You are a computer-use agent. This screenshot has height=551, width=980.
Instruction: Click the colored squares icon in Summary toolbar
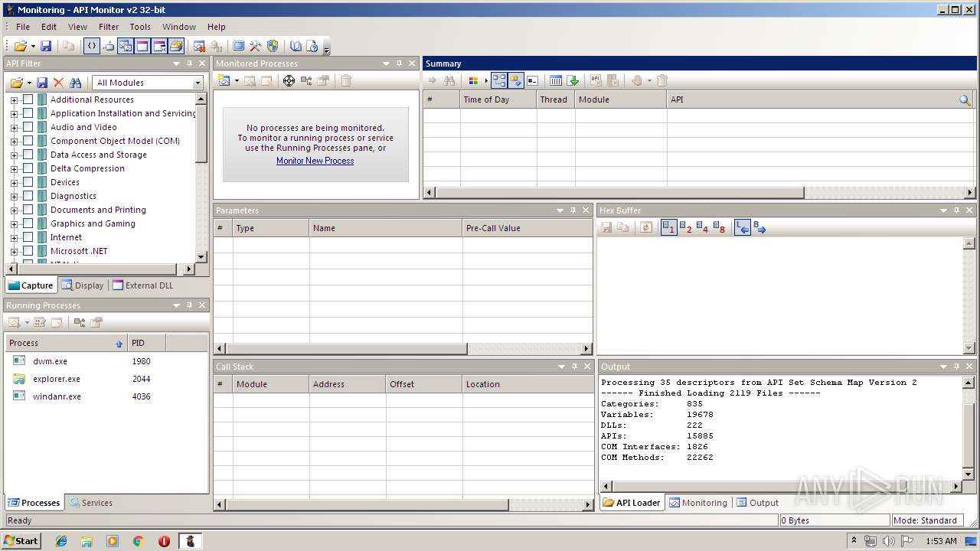pos(473,80)
